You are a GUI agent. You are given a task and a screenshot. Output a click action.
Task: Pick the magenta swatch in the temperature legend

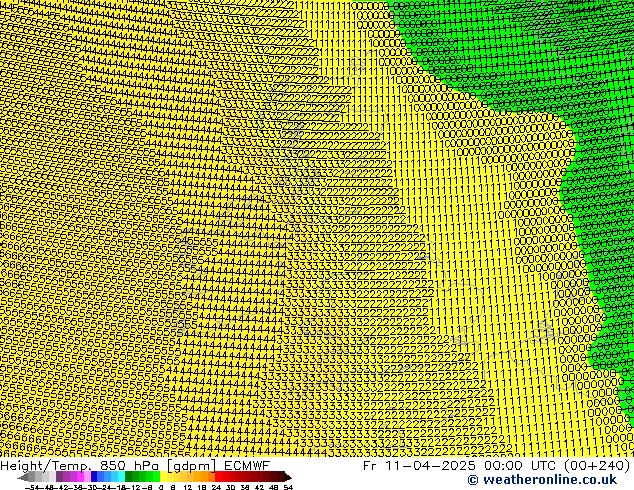tap(80, 476)
